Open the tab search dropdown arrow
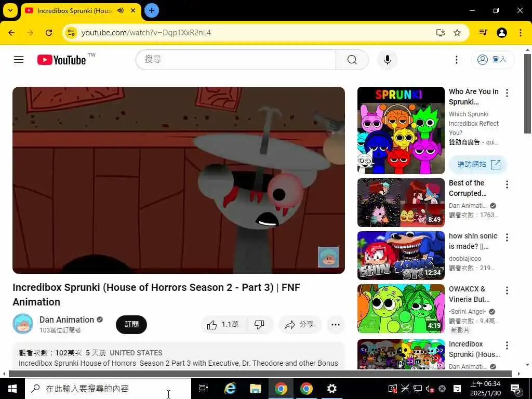 [x=10, y=10]
